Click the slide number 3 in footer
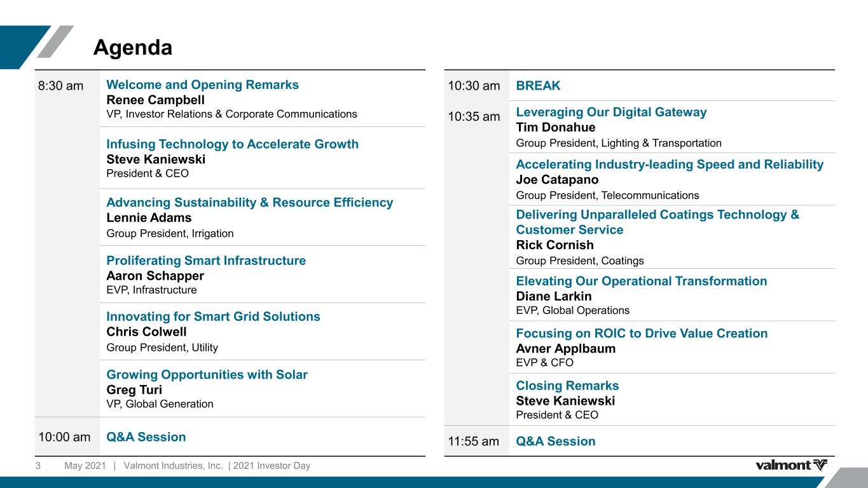The width and height of the screenshot is (868, 488). click(x=38, y=466)
